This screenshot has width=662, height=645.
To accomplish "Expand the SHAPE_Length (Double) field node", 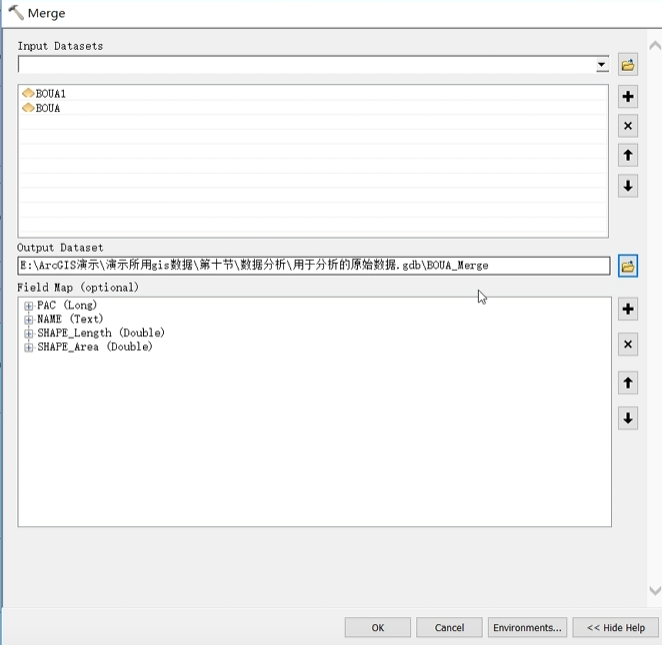I will click(28, 333).
